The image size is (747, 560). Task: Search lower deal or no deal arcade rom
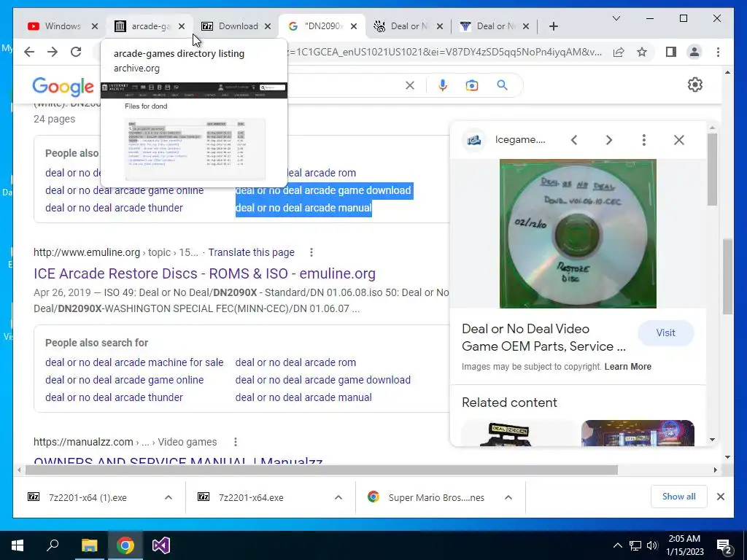[x=295, y=362]
